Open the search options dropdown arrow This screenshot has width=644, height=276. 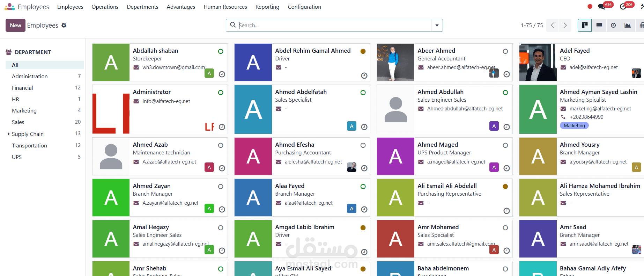[437, 25]
